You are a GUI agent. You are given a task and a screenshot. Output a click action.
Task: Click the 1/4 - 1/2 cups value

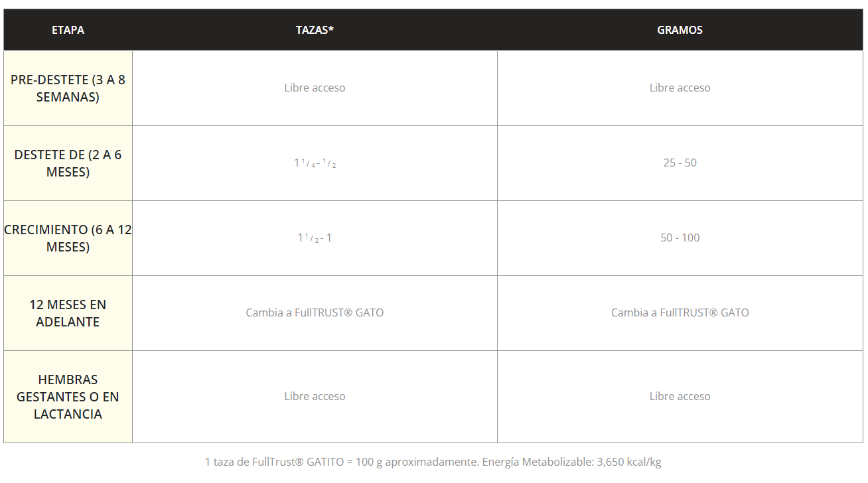315,163
